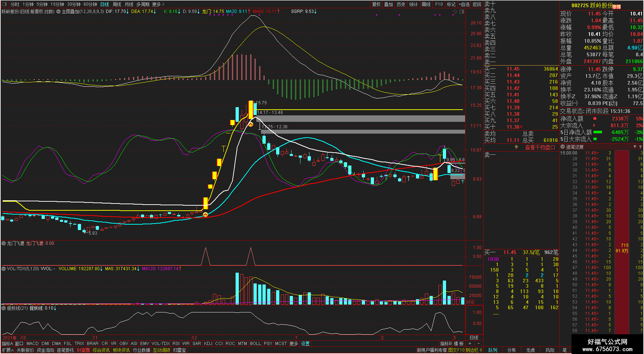The width and height of the screenshot is (644, 354).
Task: Toggle the 捉妖线 indicator panel round button
Action: pos(4,308)
